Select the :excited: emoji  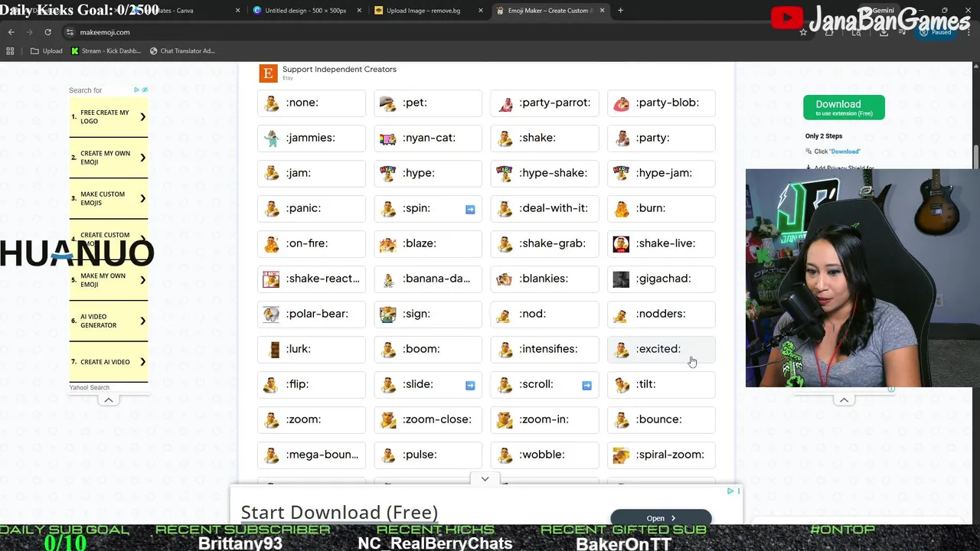(x=661, y=349)
